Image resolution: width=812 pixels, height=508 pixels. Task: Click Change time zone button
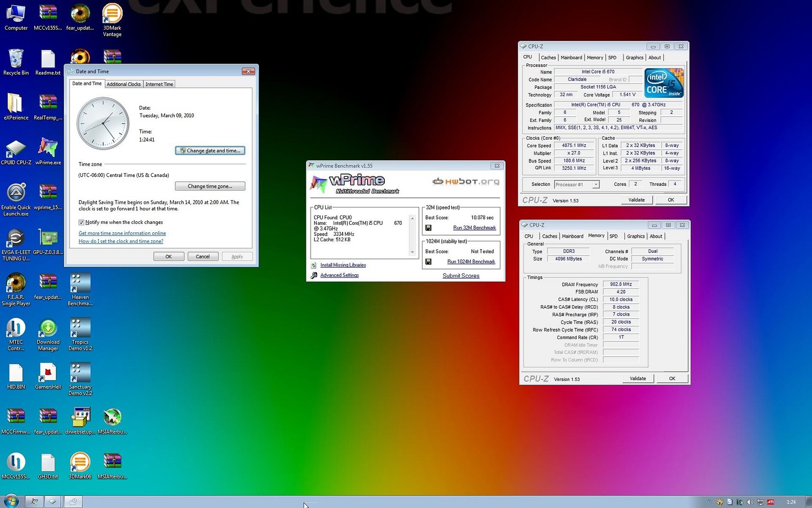210,186
